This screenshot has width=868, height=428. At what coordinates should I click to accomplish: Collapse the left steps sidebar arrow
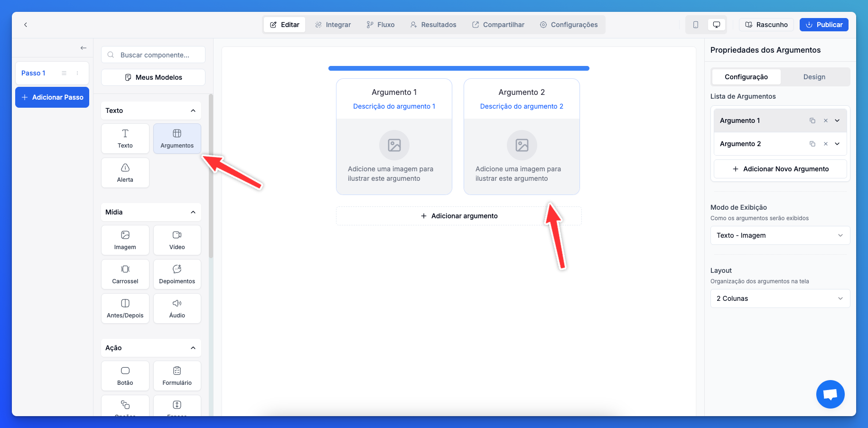click(x=84, y=48)
